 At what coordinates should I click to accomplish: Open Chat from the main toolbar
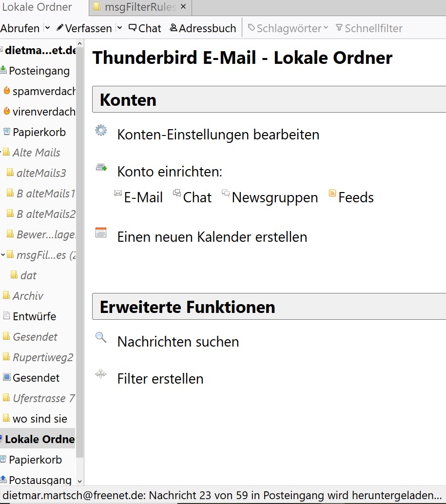(145, 28)
